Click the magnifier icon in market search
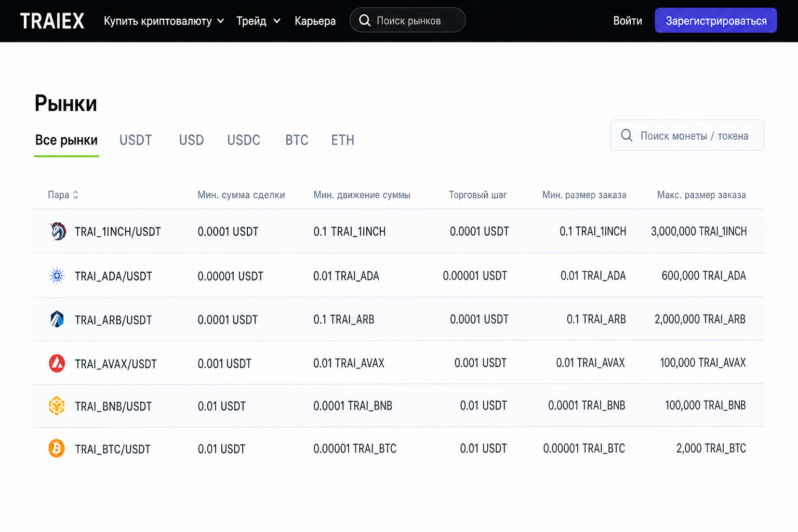 click(365, 20)
